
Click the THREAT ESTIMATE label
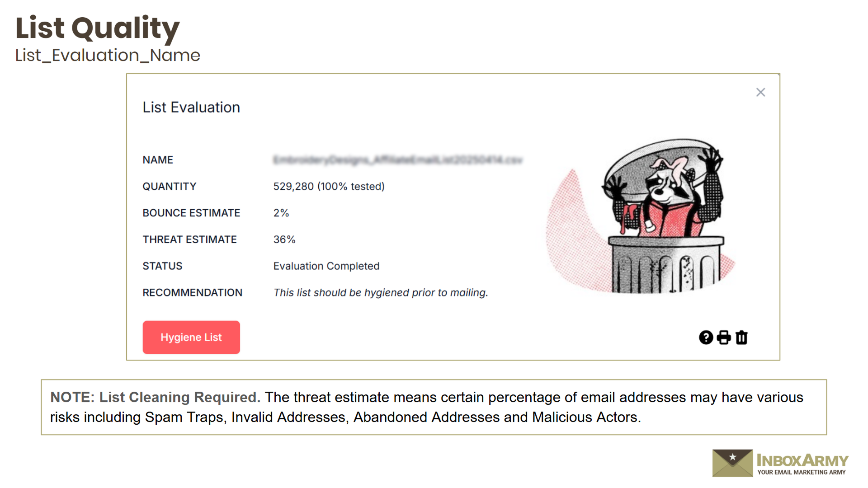coord(190,239)
